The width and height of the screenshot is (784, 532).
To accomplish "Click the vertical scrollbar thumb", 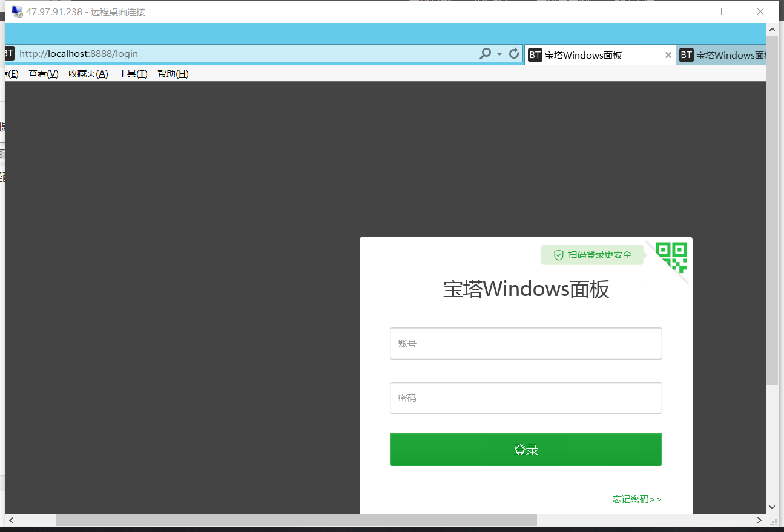I will pyautogui.click(x=772, y=211).
